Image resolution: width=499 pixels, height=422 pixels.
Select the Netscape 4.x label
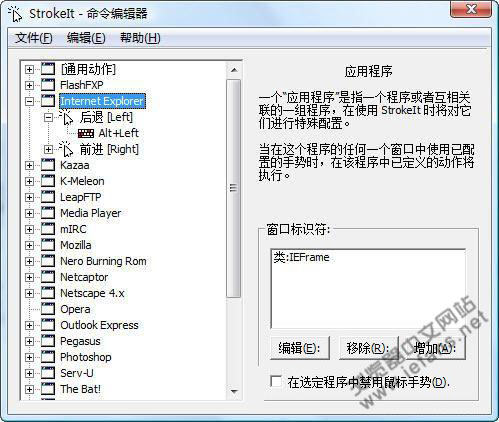pyautogui.click(x=92, y=293)
